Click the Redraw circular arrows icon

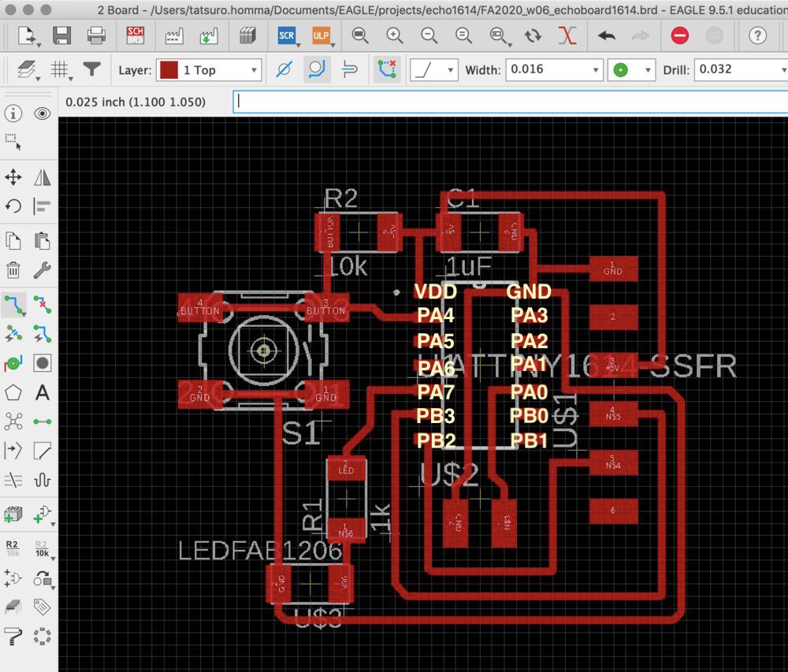coord(533,35)
